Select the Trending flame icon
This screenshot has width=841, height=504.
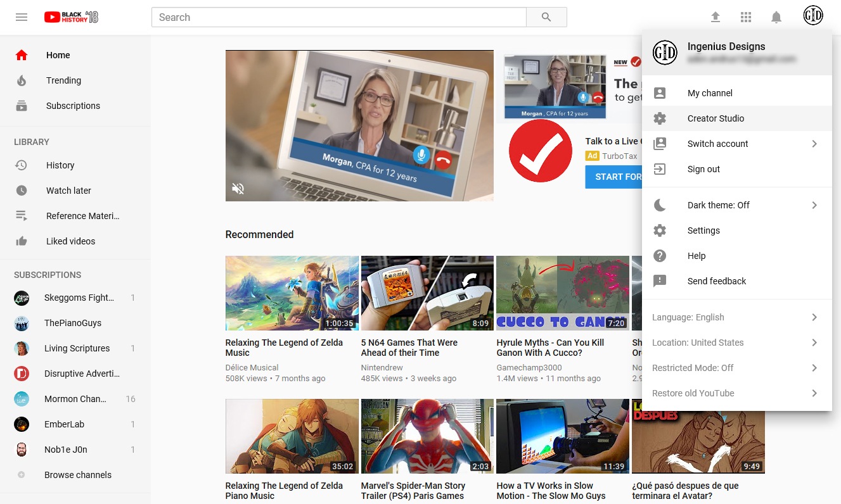(x=22, y=80)
